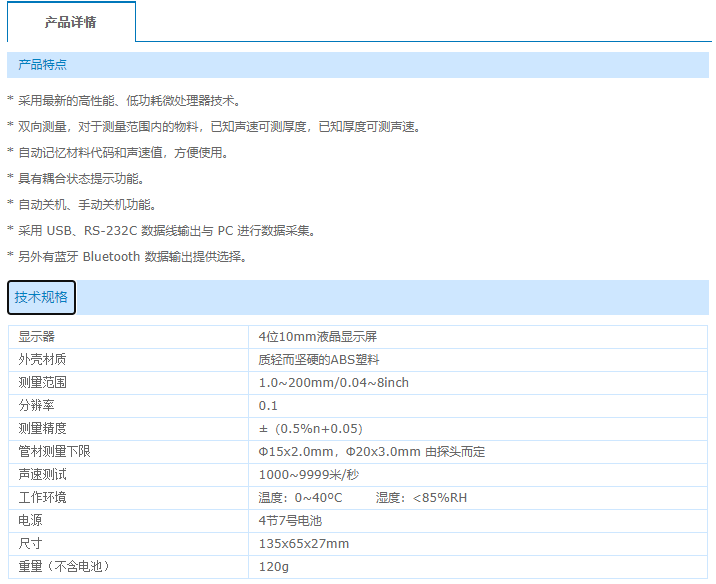Click the 分辨率 row label
716x584 pixels.
37,406
